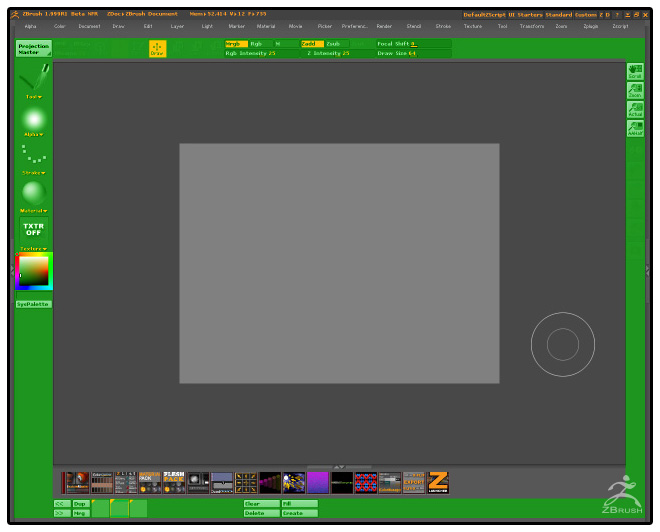The height and width of the screenshot is (532, 660).
Task: Open the ColorManager plugin thumbnail
Action: [390, 482]
